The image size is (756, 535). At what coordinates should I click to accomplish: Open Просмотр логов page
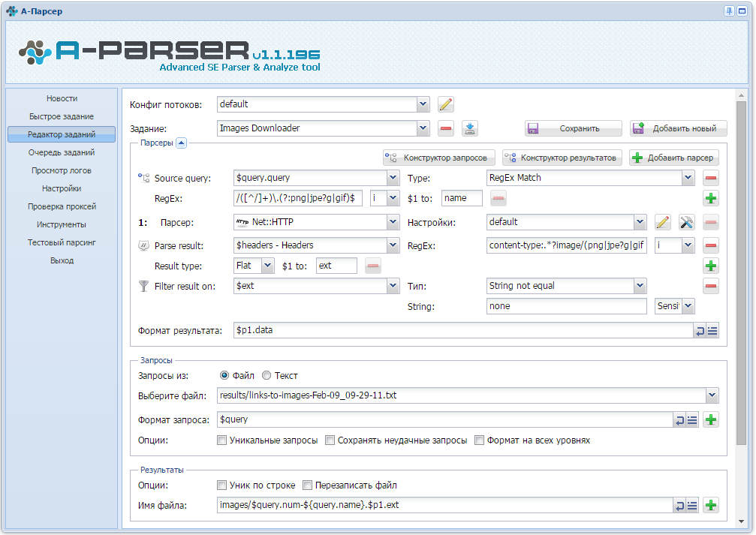pyautogui.click(x=62, y=170)
